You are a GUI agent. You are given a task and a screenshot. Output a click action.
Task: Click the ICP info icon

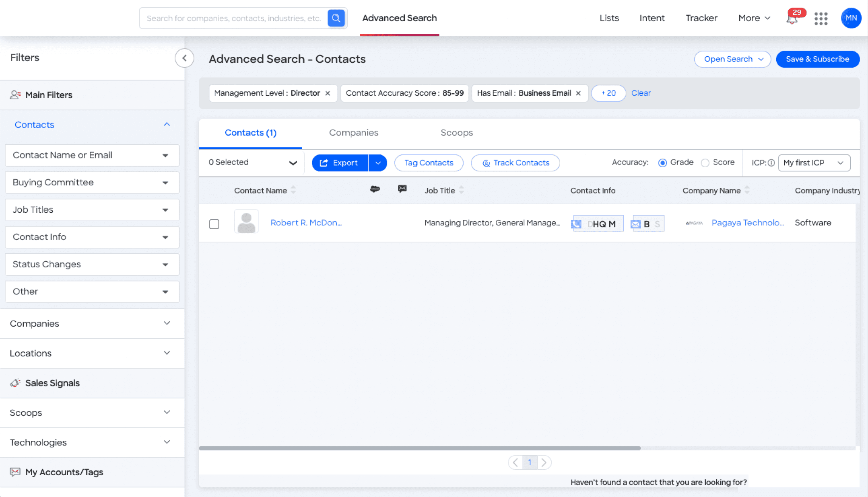(771, 163)
